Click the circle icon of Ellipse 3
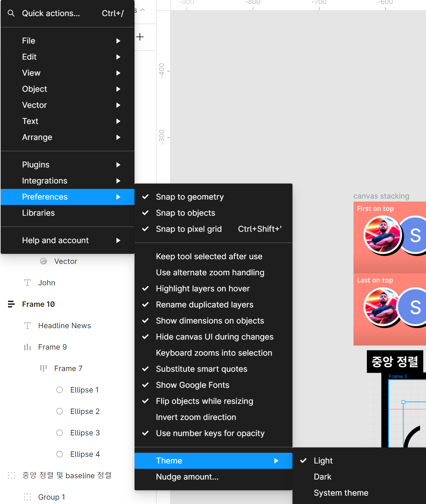 (60, 433)
